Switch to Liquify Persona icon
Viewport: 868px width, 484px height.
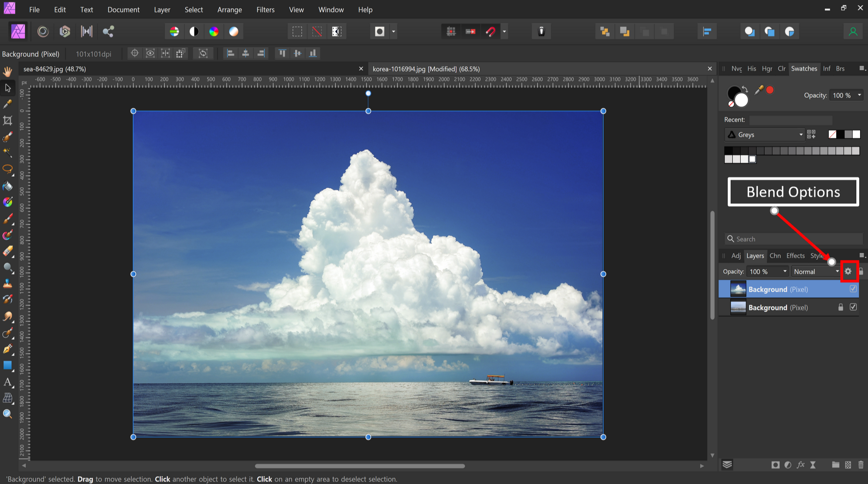[43, 31]
